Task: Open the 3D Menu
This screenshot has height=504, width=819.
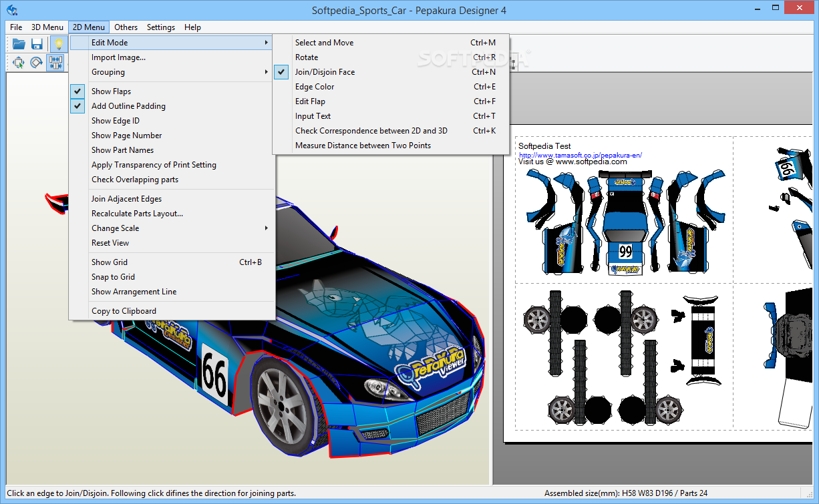Action: tap(47, 27)
